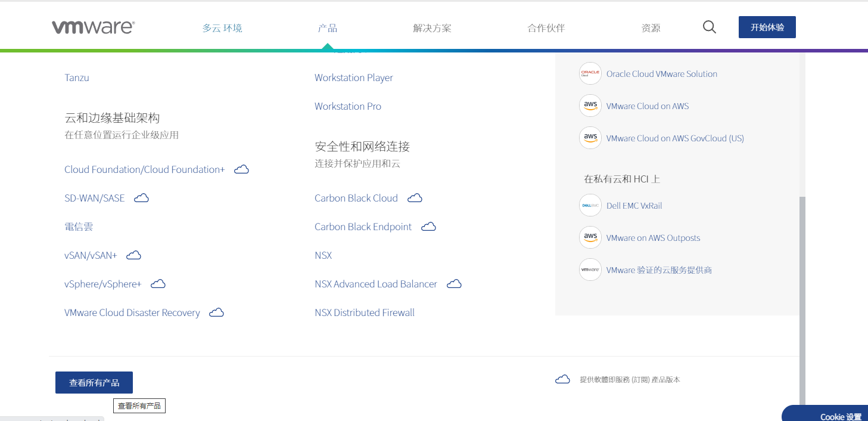The image size is (868, 421).
Task: Click AWS logo beside VMware Cloud on AWS
Action: pyautogui.click(x=590, y=106)
